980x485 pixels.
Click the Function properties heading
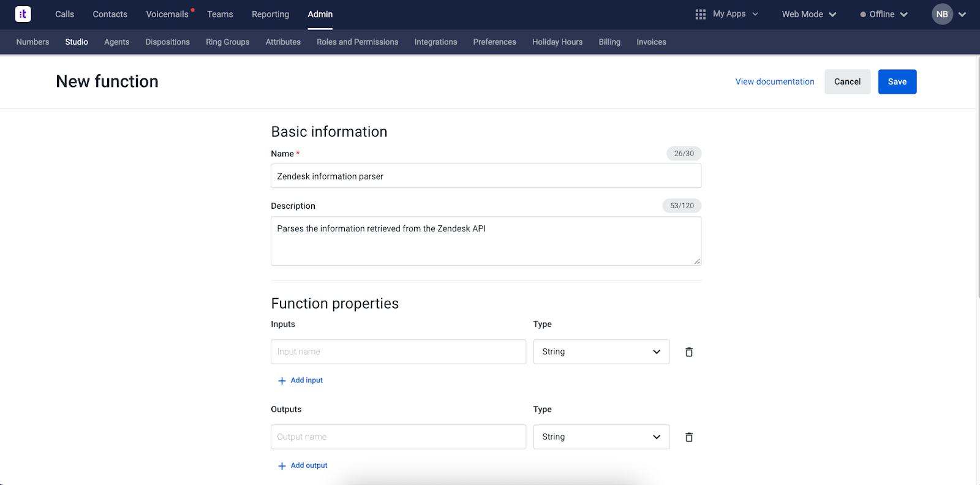click(x=335, y=304)
